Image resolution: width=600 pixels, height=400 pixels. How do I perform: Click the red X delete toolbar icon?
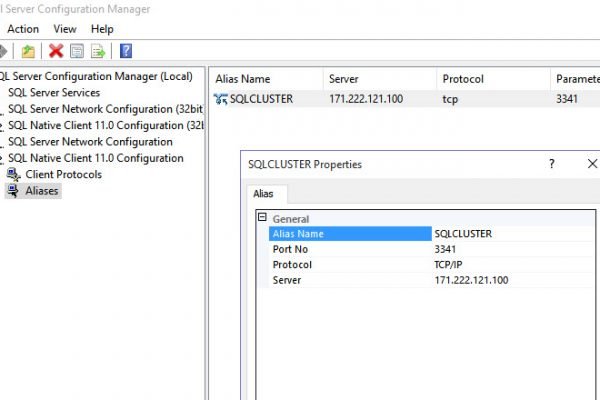(x=56, y=51)
